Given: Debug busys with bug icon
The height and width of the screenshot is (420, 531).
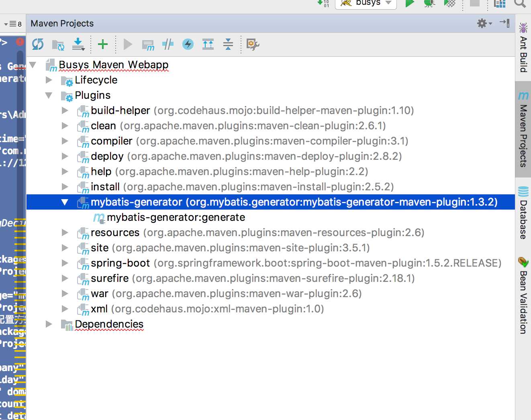Looking at the screenshot, I should 430,3.
